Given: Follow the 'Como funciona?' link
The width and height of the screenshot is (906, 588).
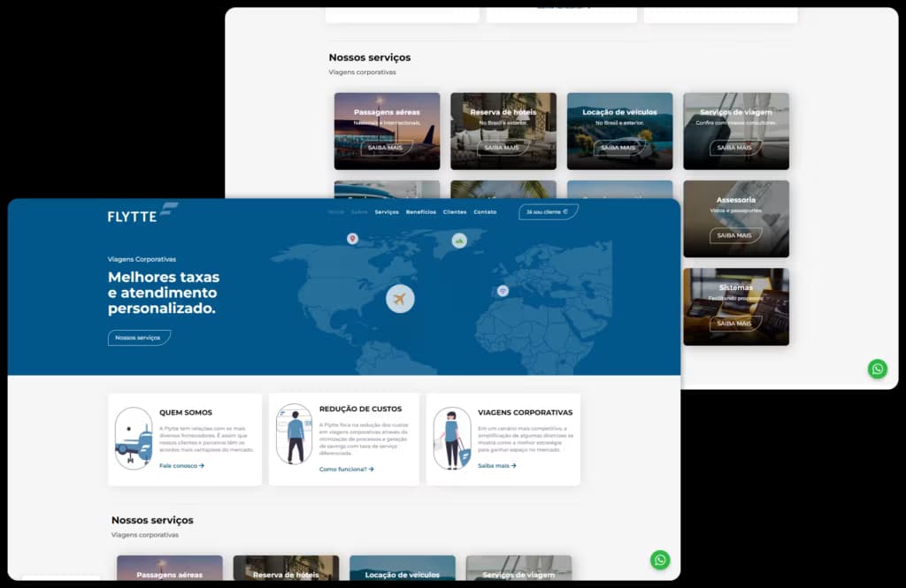Looking at the screenshot, I should pos(346,469).
